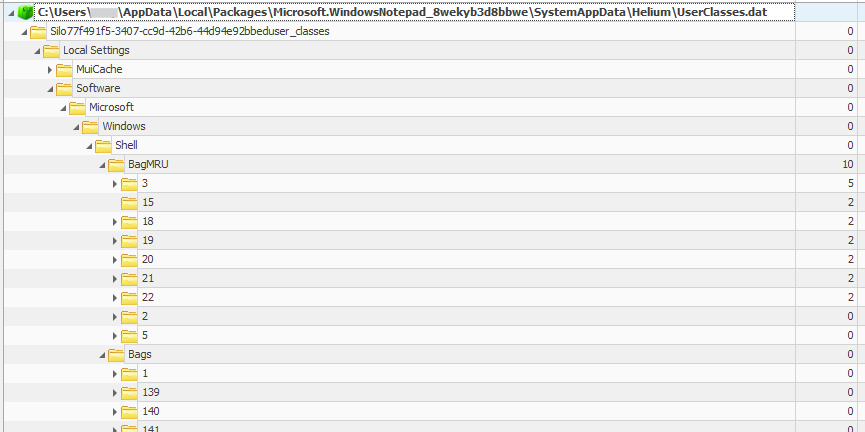This screenshot has width=865, height=432.
Task: Select the Windows key
Action: coord(124,126)
